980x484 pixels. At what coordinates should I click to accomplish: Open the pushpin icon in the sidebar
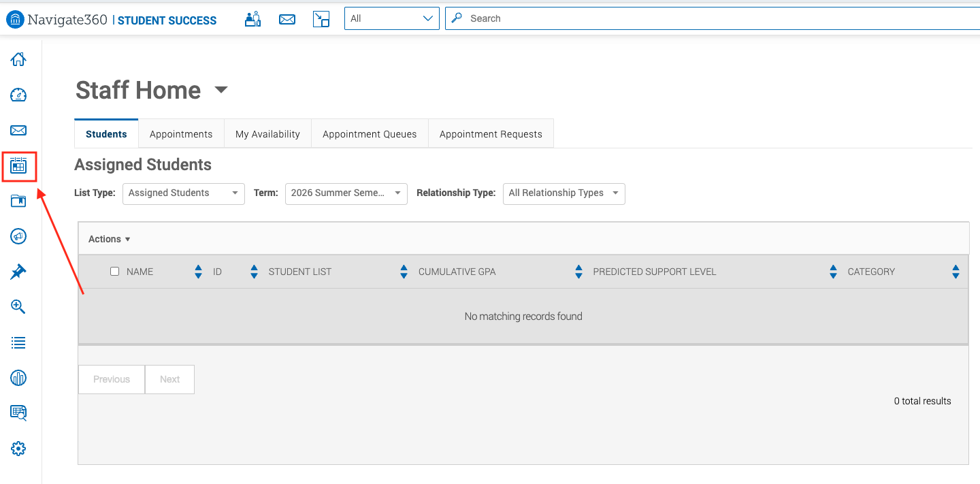(x=18, y=272)
